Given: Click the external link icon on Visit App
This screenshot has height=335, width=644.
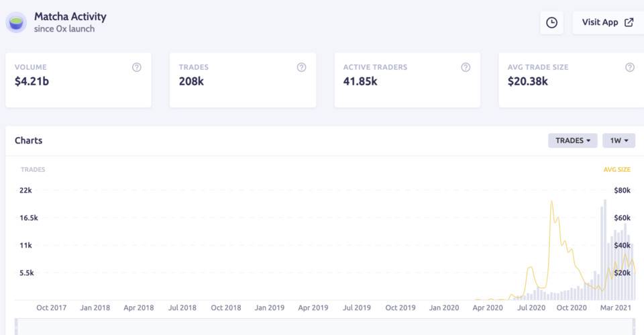Looking at the screenshot, I should point(629,22).
